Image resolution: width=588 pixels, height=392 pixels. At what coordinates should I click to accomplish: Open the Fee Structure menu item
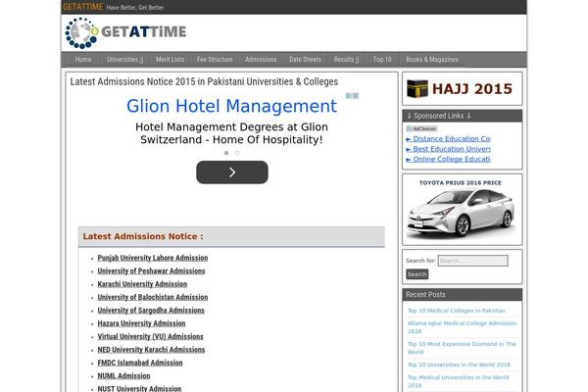coord(215,60)
